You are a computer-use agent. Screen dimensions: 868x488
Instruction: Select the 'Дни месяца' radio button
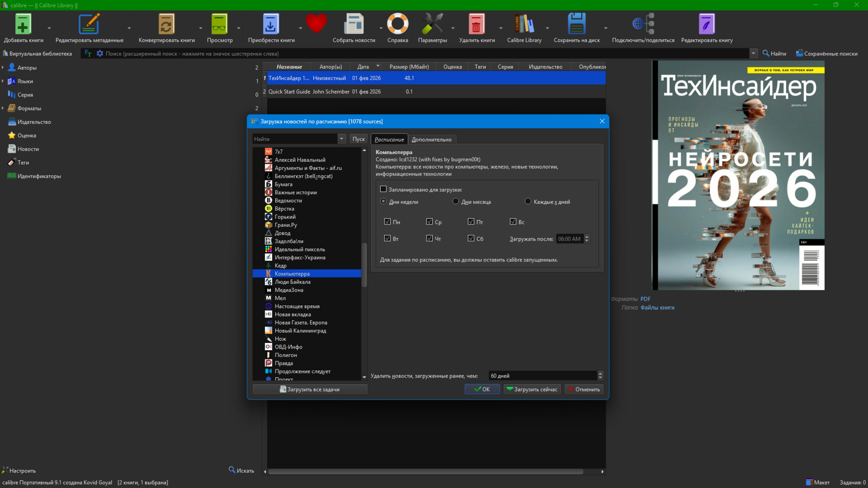point(456,201)
